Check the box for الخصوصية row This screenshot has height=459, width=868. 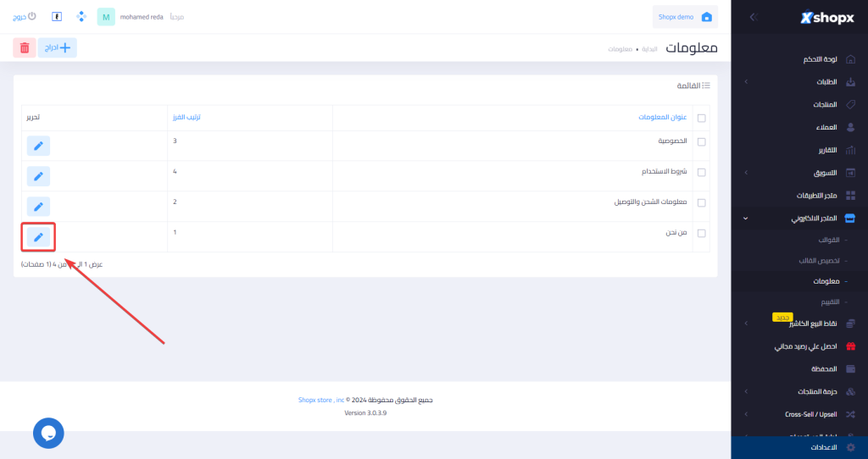pos(701,141)
